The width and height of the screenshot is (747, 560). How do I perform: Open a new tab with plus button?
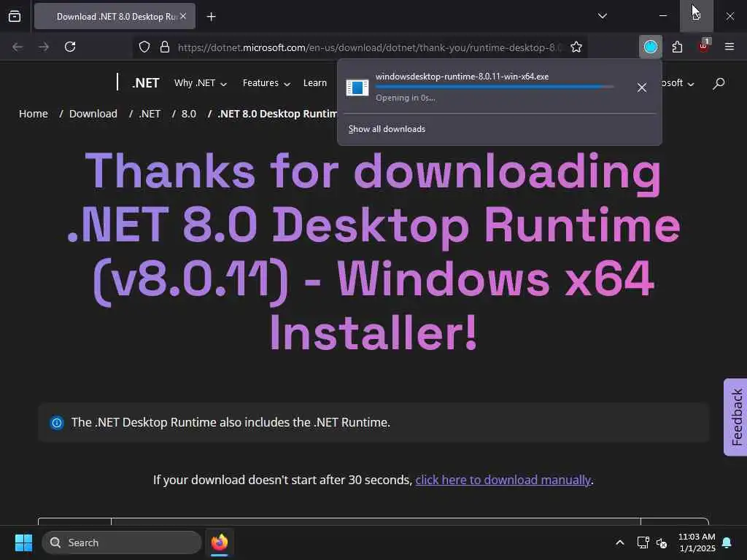(211, 17)
